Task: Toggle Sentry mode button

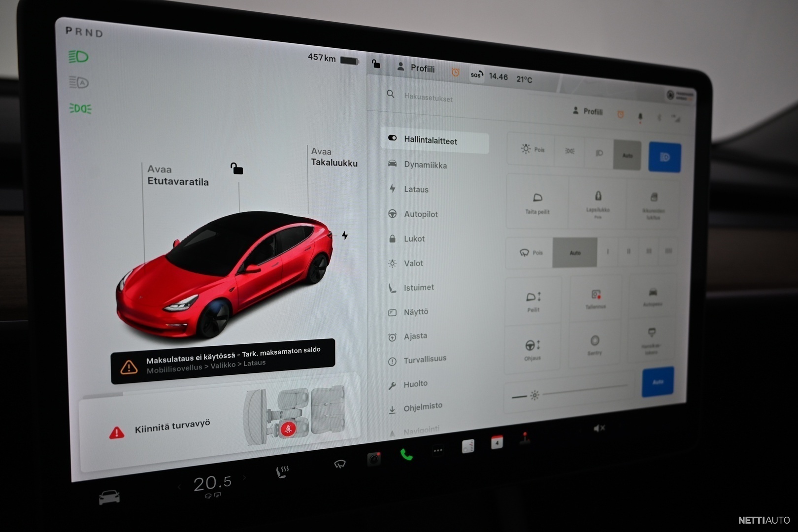Action: point(595,344)
